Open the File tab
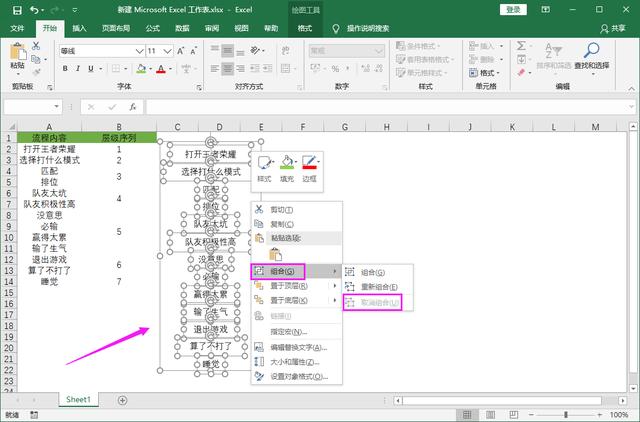This screenshot has height=422, width=640. [x=17, y=29]
